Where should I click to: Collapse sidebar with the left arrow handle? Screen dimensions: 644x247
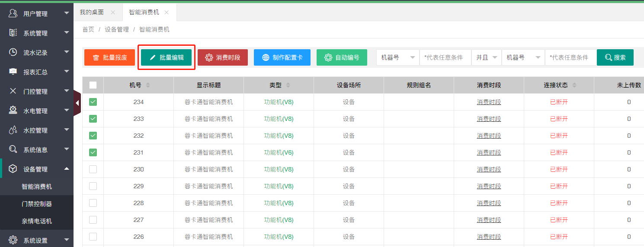click(77, 103)
